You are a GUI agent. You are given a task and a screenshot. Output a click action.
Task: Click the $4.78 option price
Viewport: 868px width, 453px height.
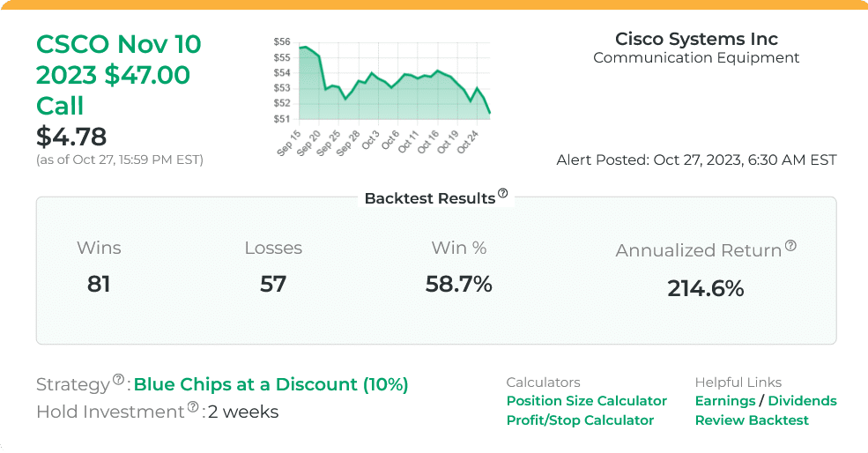coord(71,137)
